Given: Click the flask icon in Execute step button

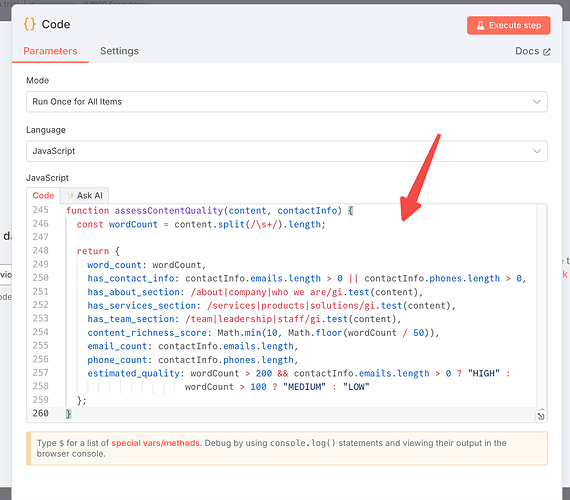Looking at the screenshot, I should pos(481,25).
